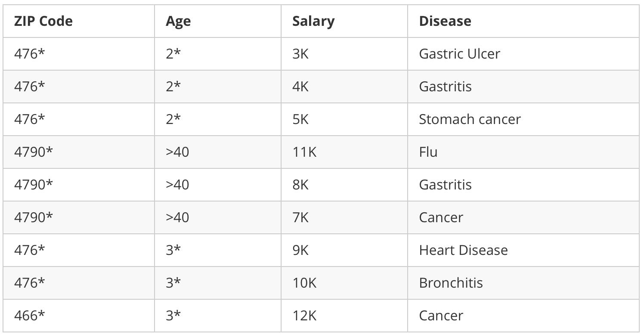Viewport: 644px width, 335px height.
Task: Select the Gastric Ulcer cell
Action: (x=459, y=54)
